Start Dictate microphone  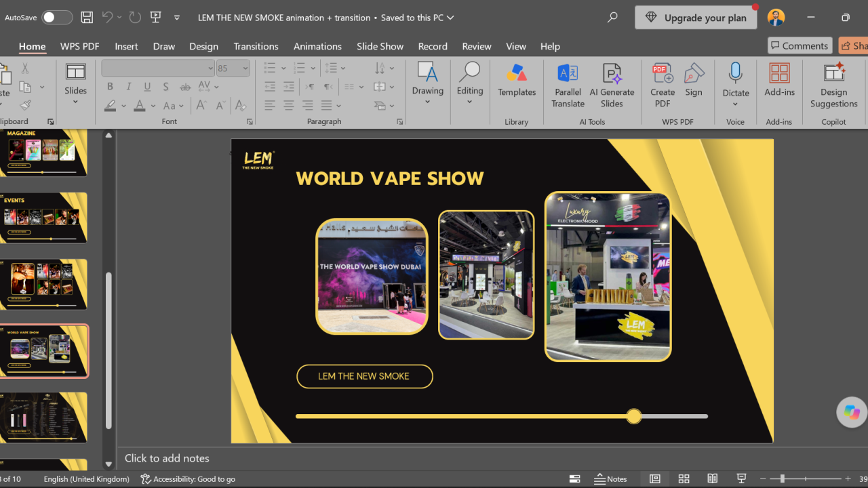pyautogui.click(x=736, y=85)
